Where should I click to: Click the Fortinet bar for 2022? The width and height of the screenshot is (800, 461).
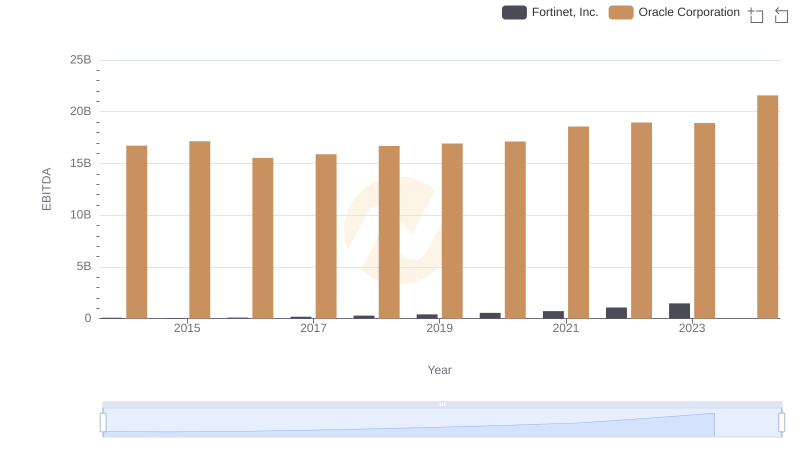click(x=616, y=313)
